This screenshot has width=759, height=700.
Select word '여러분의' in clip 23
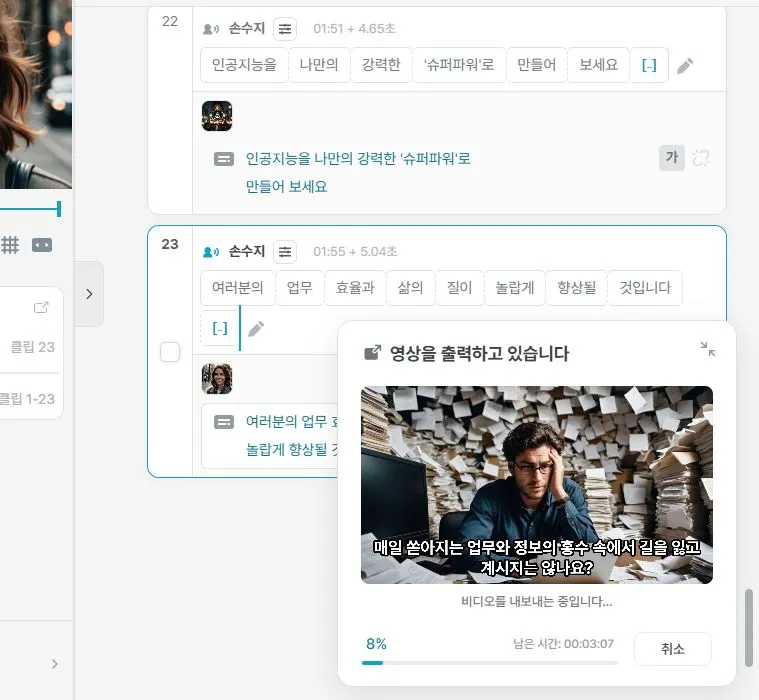[x=238, y=288]
